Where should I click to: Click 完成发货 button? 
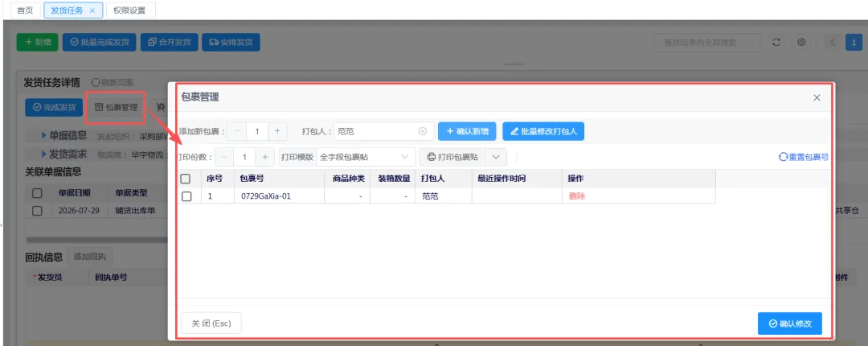(55, 108)
